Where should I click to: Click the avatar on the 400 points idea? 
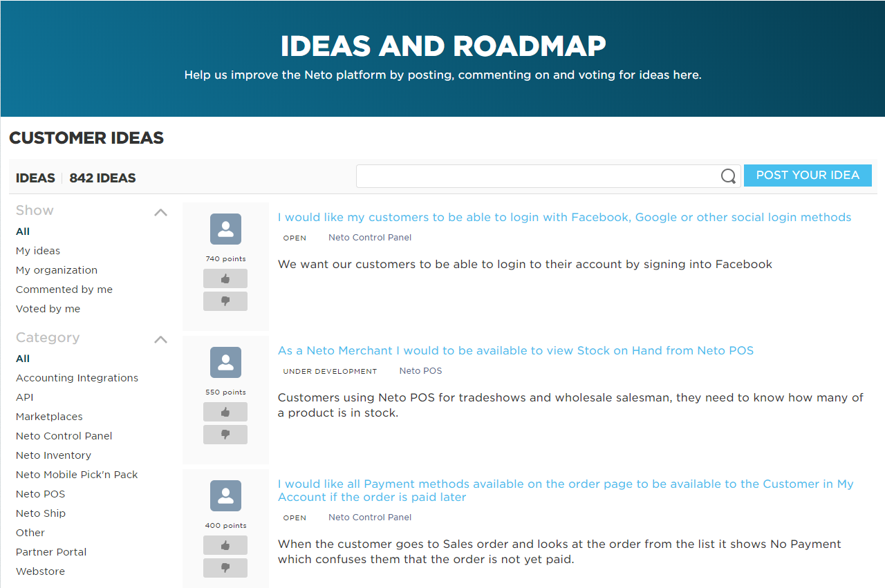tap(225, 495)
